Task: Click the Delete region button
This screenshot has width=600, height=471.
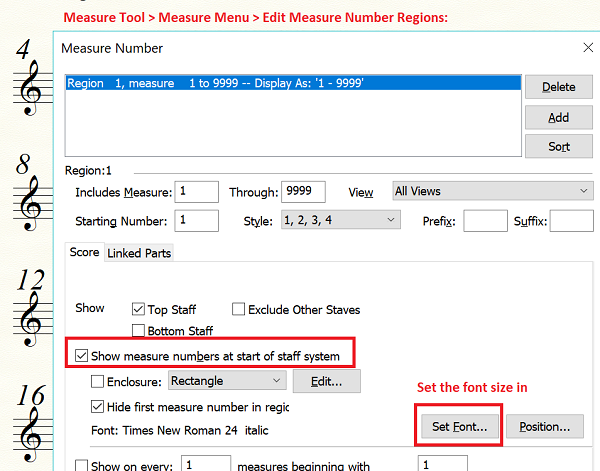Action: pos(558,87)
